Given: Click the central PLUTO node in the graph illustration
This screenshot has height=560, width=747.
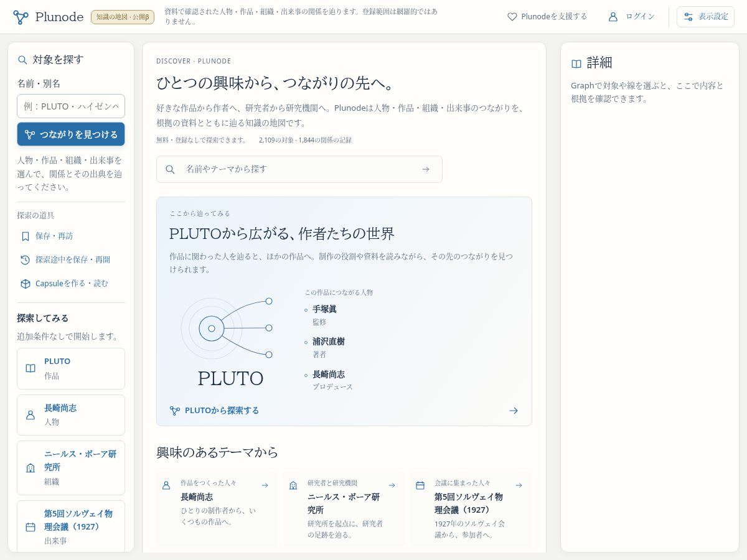Looking at the screenshot, I should click(212, 329).
